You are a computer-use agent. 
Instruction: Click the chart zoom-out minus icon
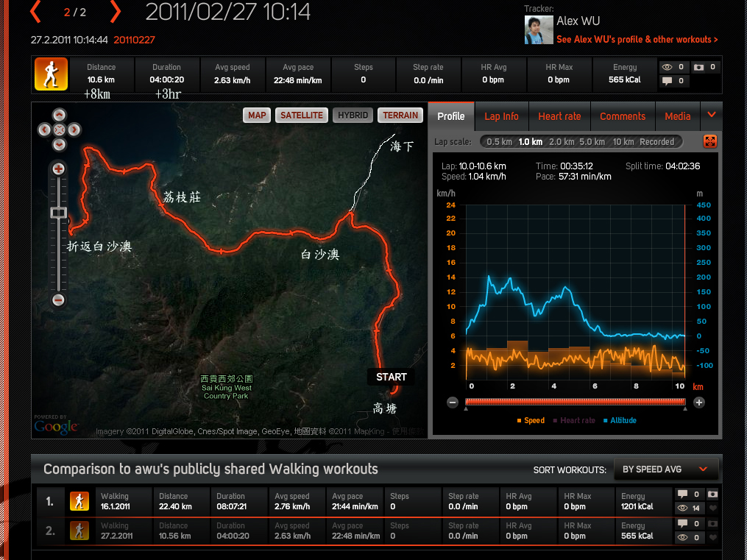point(453,403)
